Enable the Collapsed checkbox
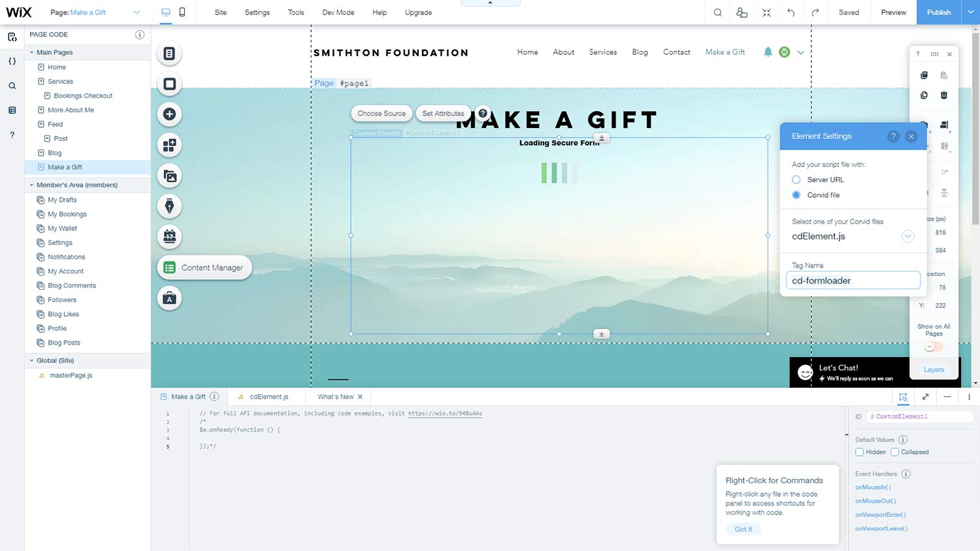 point(894,452)
